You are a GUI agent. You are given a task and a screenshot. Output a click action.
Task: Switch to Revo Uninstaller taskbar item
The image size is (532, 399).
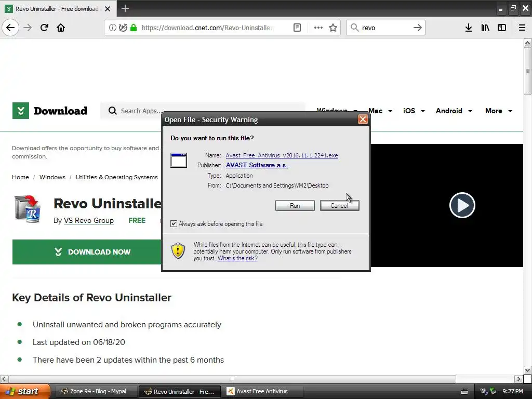coord(180,391)
